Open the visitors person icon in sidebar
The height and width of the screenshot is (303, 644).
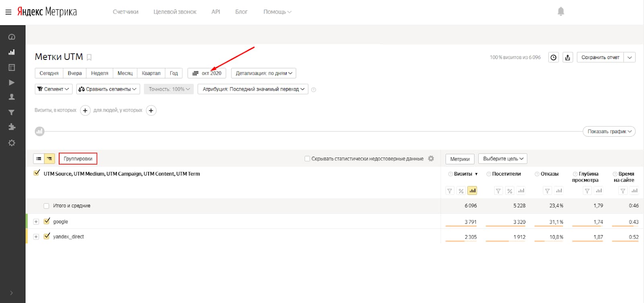tap(12, 97)
